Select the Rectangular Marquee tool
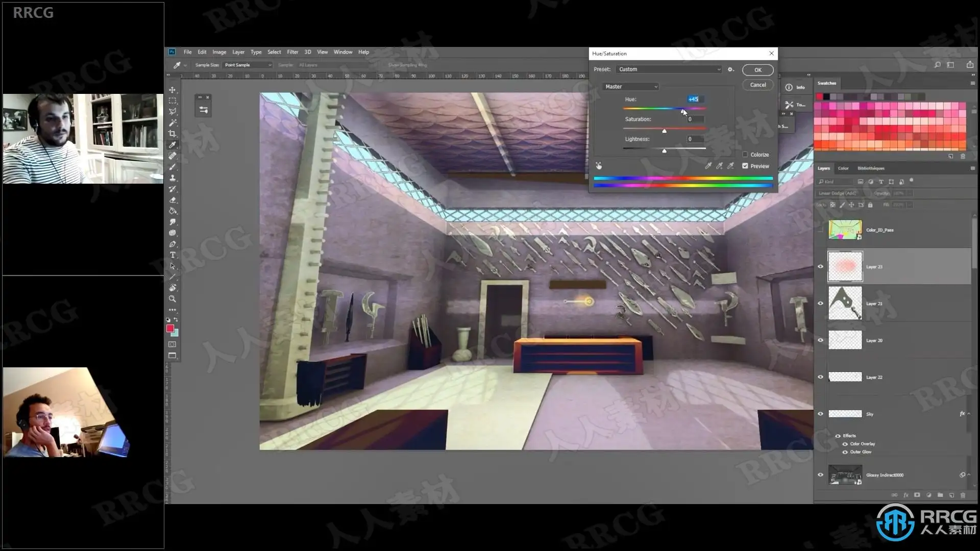This screenshot has height=551, width=980. pos(173,101)
